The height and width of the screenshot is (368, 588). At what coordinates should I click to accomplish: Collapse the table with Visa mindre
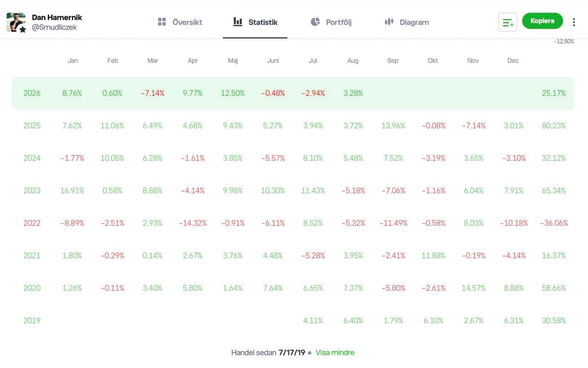(x=335, y=353)
